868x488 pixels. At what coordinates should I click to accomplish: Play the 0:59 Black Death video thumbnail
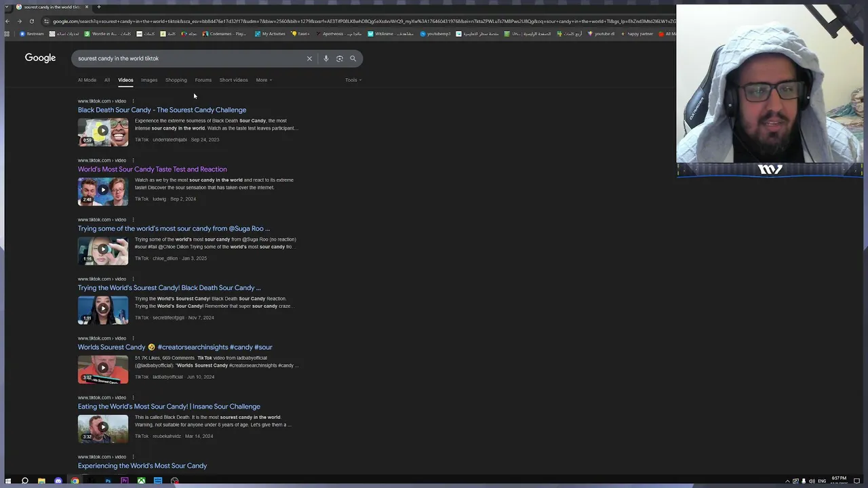pyautogui.click(x=103, y=132)
